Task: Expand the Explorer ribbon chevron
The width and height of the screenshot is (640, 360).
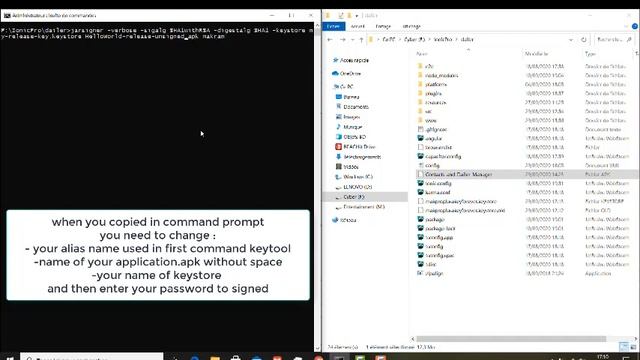Action: 626,26
